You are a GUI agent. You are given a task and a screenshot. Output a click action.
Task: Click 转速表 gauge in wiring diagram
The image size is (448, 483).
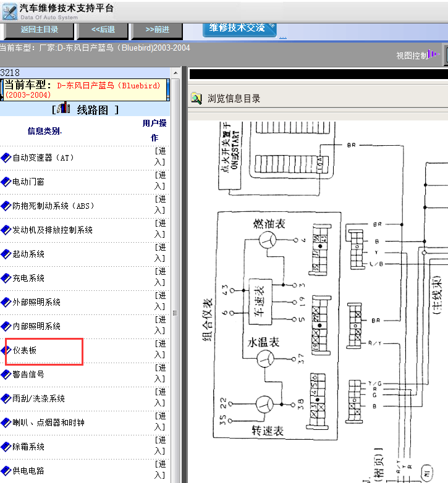point(264,404)
